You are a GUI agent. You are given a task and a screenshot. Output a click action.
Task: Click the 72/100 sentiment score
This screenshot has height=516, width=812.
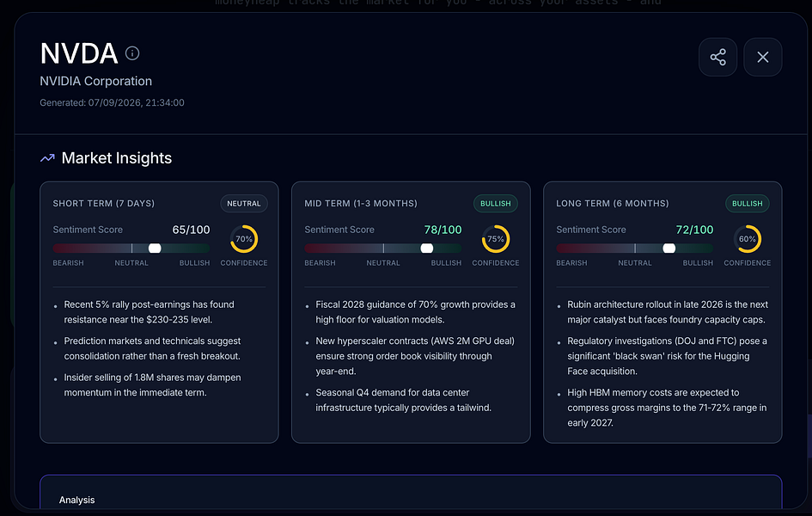694,230
